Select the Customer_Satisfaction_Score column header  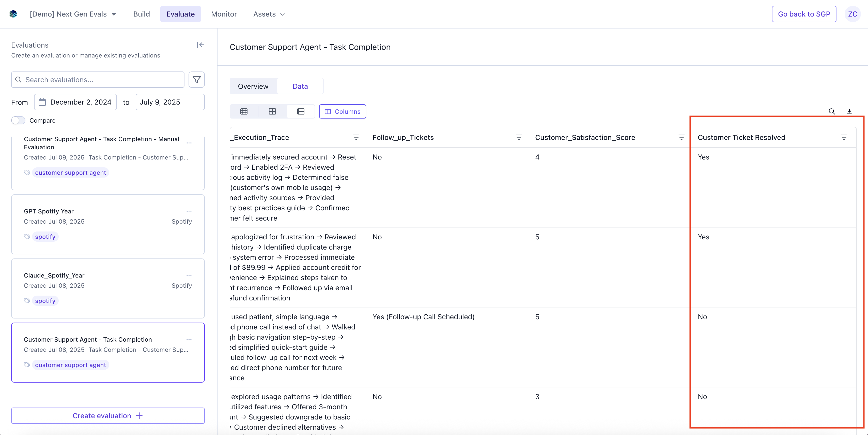pyautogui.click(x=585, y=137)
